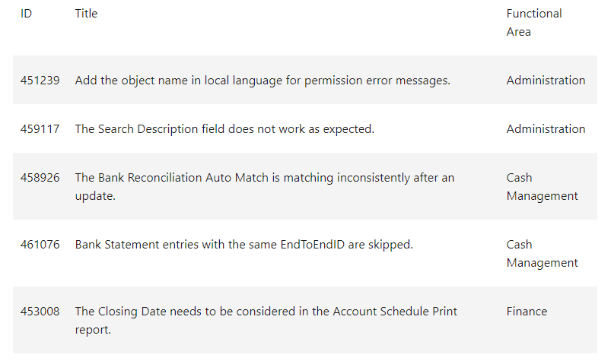Click Cash Management cell for row 461076
The height and width of the screenshot is (364, 611).
pos(542,254)
